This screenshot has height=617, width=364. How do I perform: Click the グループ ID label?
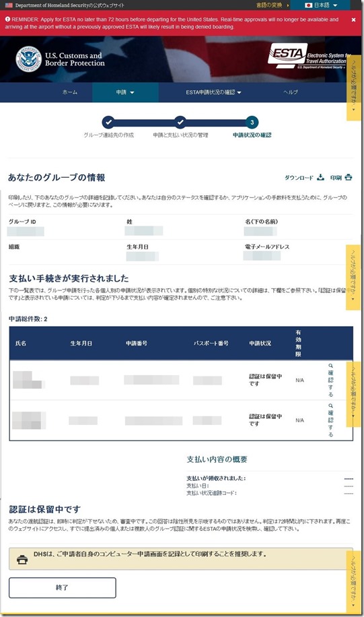[x=22, y=222]
